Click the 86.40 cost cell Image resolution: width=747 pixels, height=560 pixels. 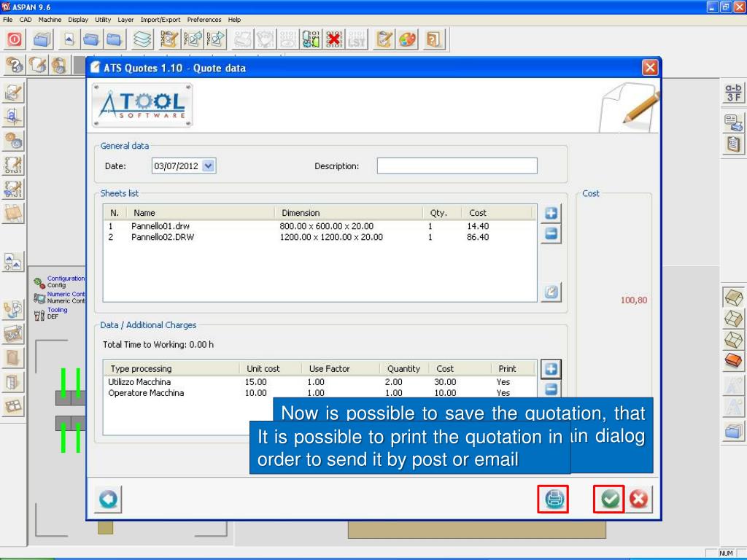click(478, 237)
